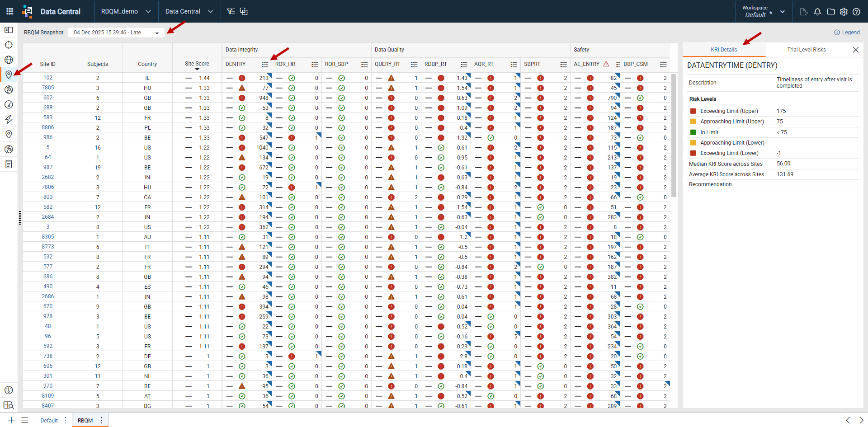The image size is (868, 427).
Task: Open the folder icon in top bar
Action: click(x=831, y=12)
